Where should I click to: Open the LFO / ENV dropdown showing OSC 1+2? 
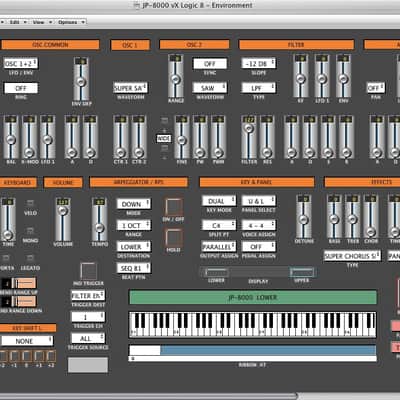pyautogui.click(x=21, y=63)
